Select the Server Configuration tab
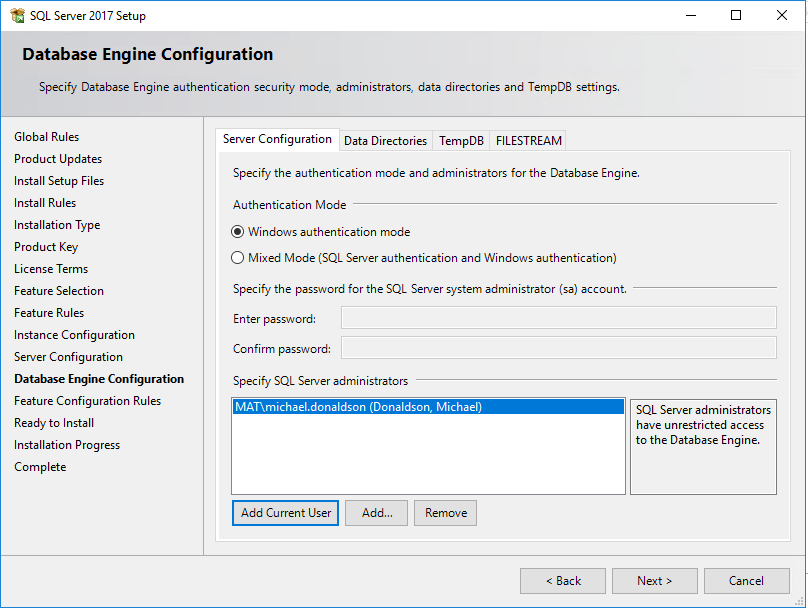This screenshot has width=808, height=608. 277,140
